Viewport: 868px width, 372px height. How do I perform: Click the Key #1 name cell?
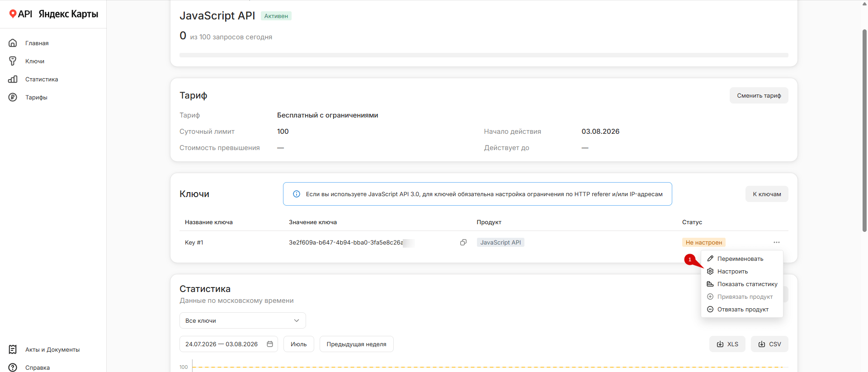(194, 242)
